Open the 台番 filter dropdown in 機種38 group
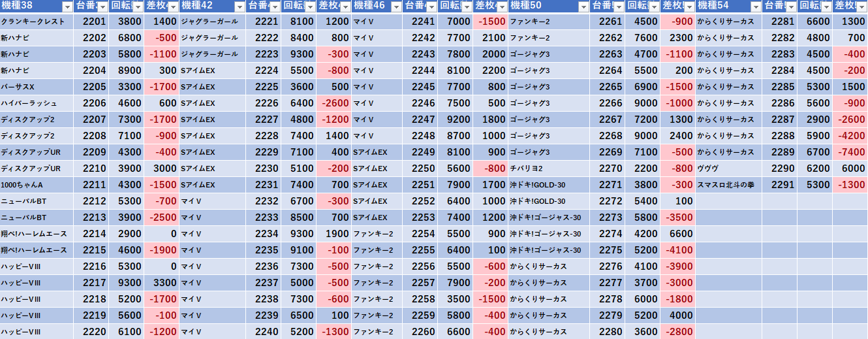 click(103, 7)
